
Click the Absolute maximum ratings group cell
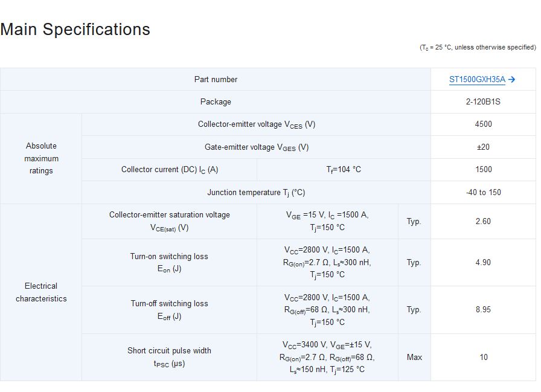click(41, 158)
